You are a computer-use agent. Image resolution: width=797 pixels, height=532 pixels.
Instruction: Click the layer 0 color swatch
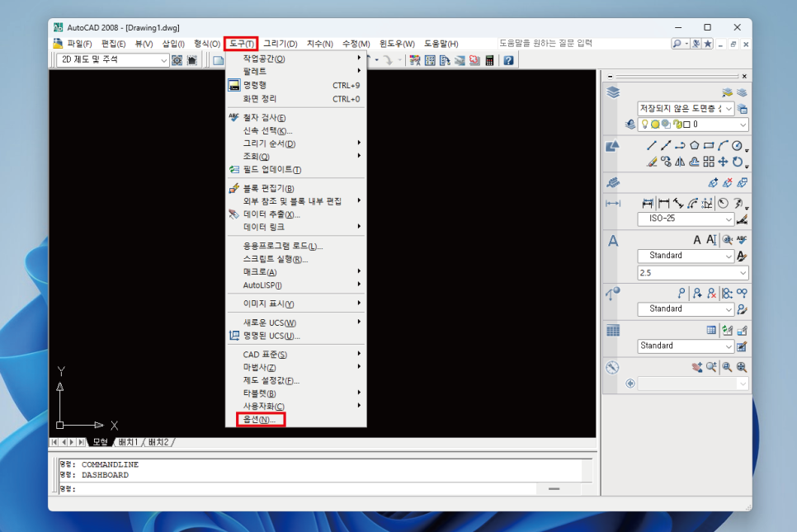(x=686, y=125)
